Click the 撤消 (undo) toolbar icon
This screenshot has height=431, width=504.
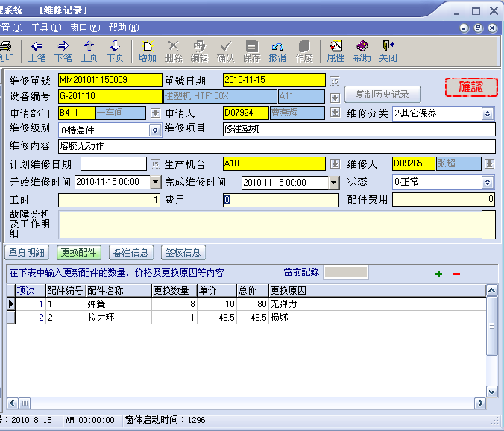click(x=277, y=50)
